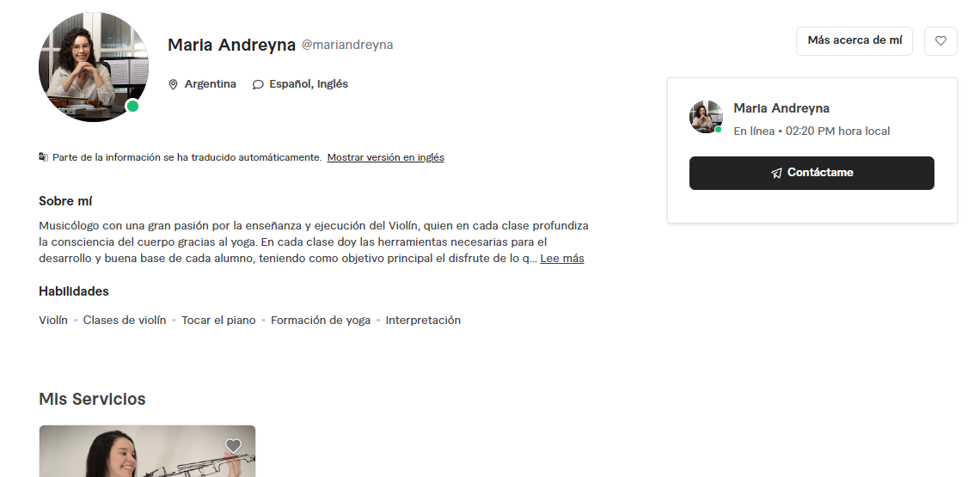Open the Más acerca de mí button

tap(854, 41)
